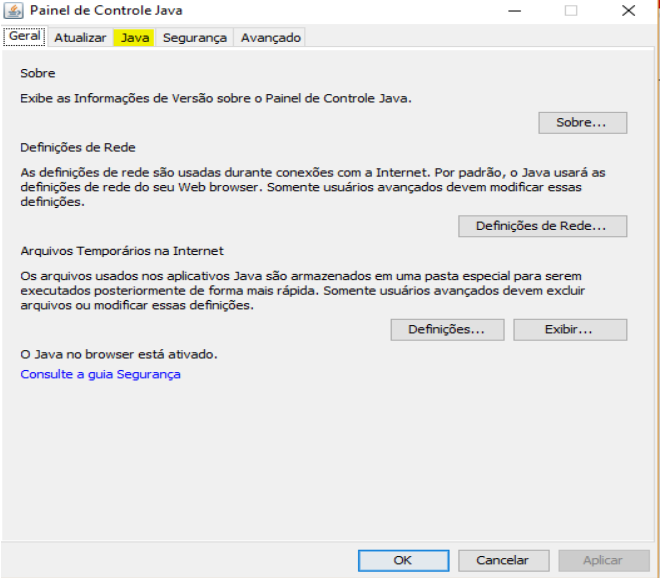Open the Atualizar tab
Screen dimensions: 660x578
point(80,37)
